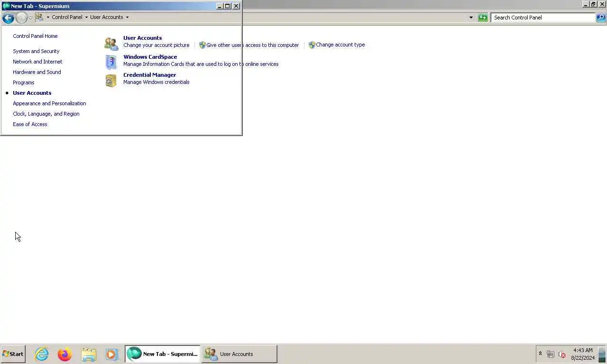Launch Firefox from the taskbar
The width and height of the screenshot is (607, 364).
pyautogui.click(x=64, y=354)
